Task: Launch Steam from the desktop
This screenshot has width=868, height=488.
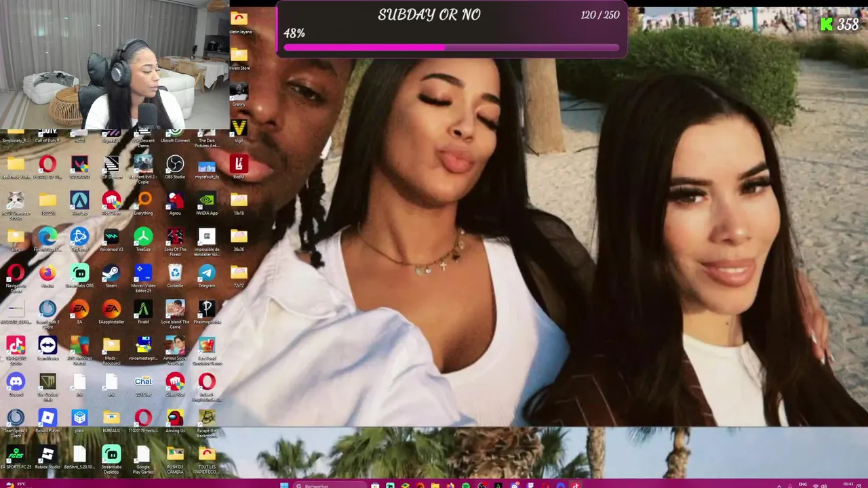Action: click(111, 276)
